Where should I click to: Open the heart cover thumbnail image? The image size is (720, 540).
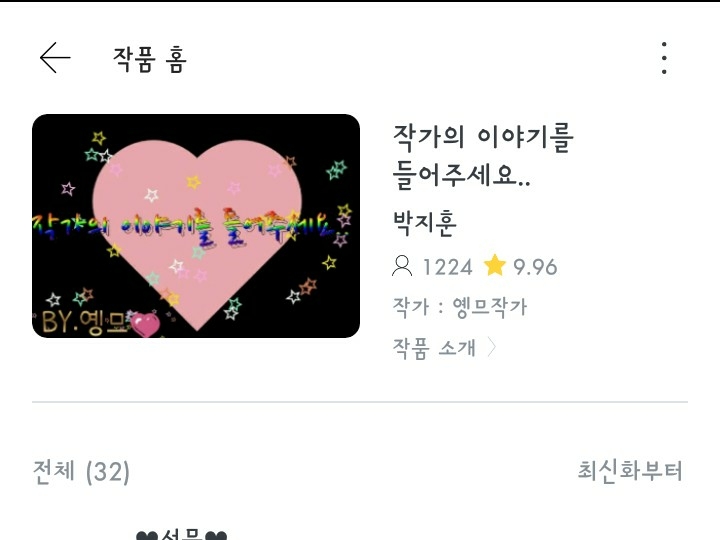[196, 226]
